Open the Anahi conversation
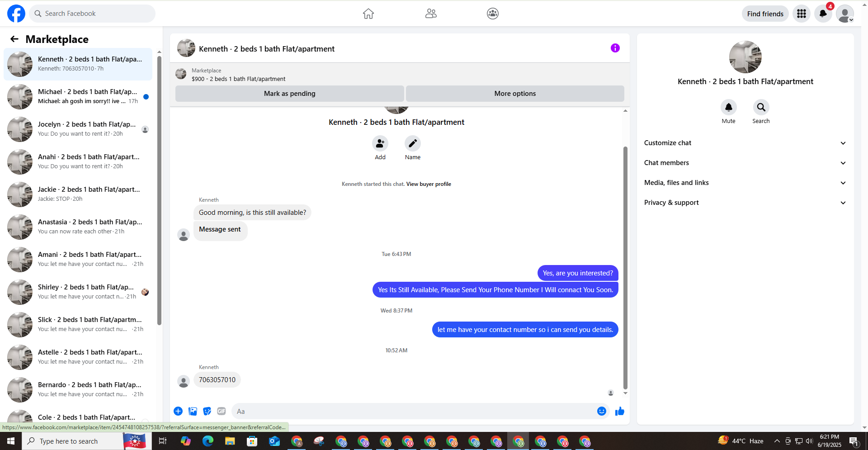868x450 pixels. pos(78,161)
